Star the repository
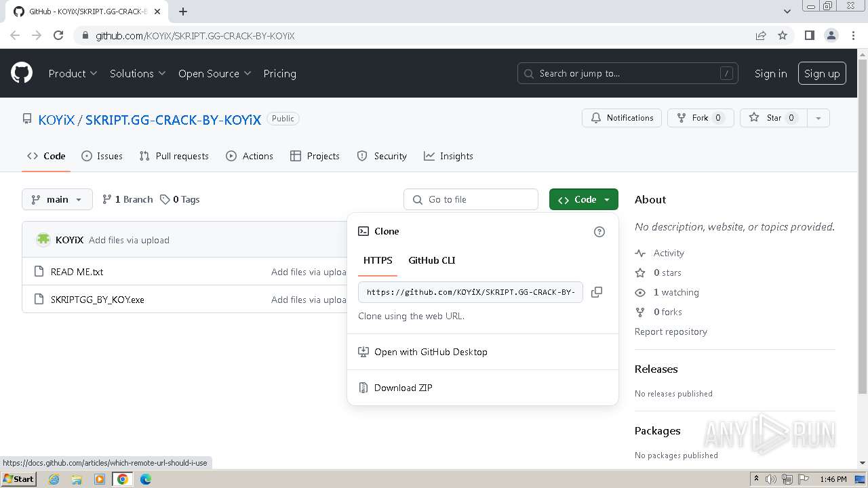This screenshot has height=488, width=868. point(773,118)
